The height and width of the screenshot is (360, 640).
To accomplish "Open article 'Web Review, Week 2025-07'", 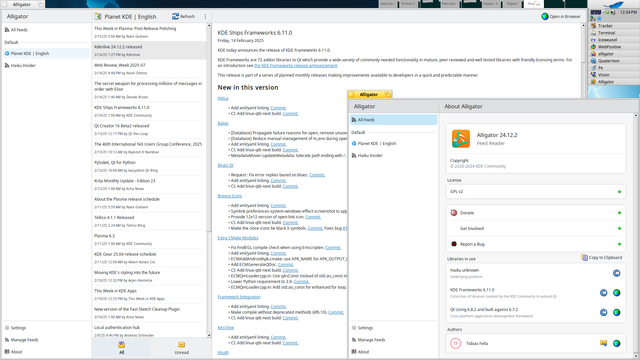I will pos(149,69).
